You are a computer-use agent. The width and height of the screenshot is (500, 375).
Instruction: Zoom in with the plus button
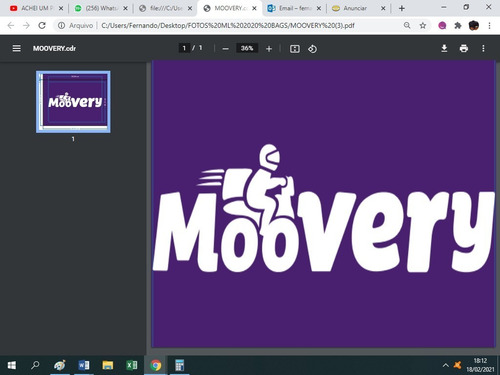click(269, 49)
